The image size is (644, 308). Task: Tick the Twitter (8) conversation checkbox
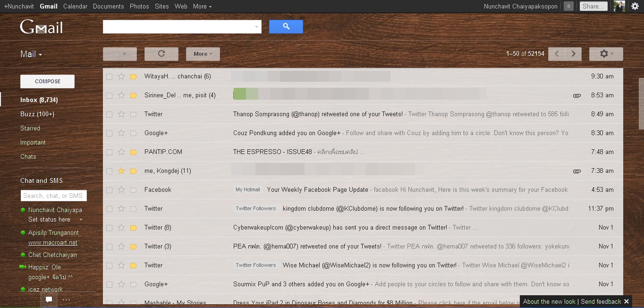[109, 228]
